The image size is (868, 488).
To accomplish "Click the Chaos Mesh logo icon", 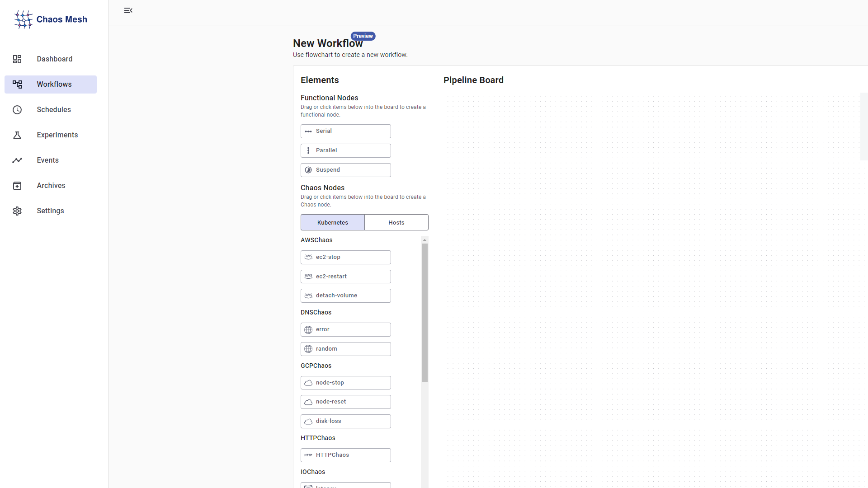I will 23,19.
